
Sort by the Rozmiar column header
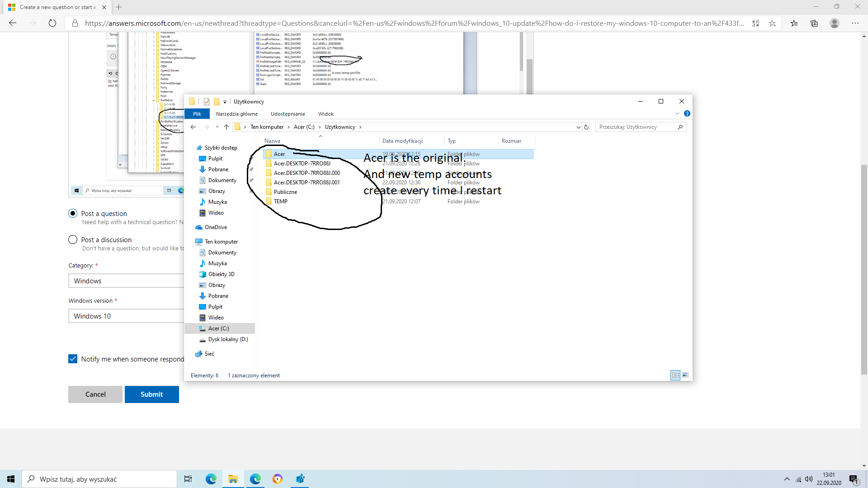(x=516, y=141)
